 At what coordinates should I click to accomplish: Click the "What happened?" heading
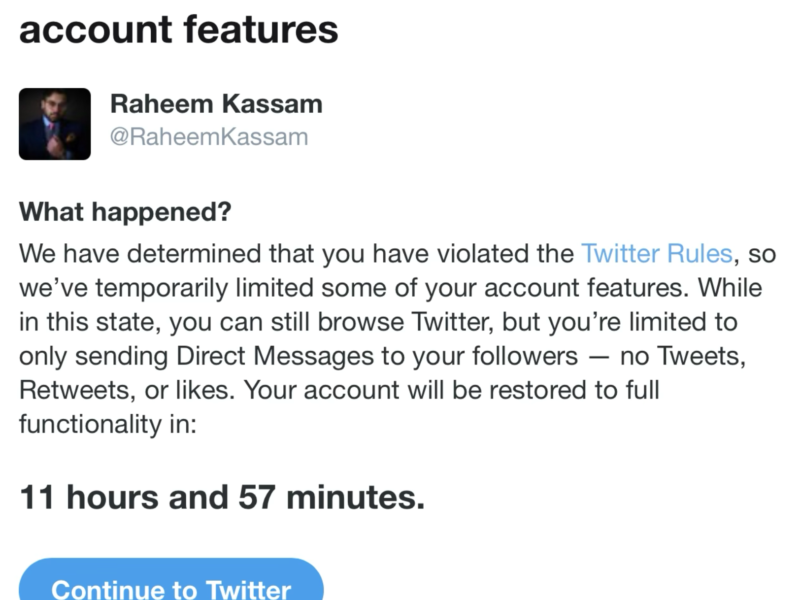(125, 212)
